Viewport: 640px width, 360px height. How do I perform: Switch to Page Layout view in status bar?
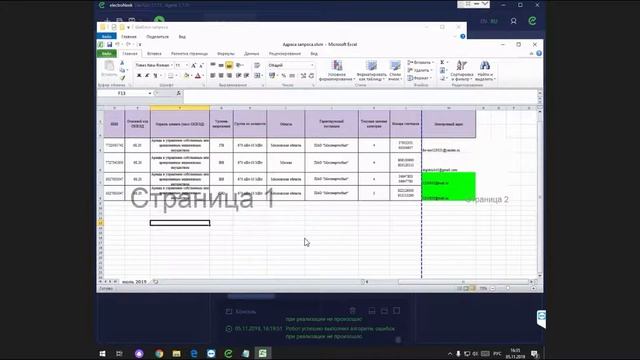click(466, 289)
